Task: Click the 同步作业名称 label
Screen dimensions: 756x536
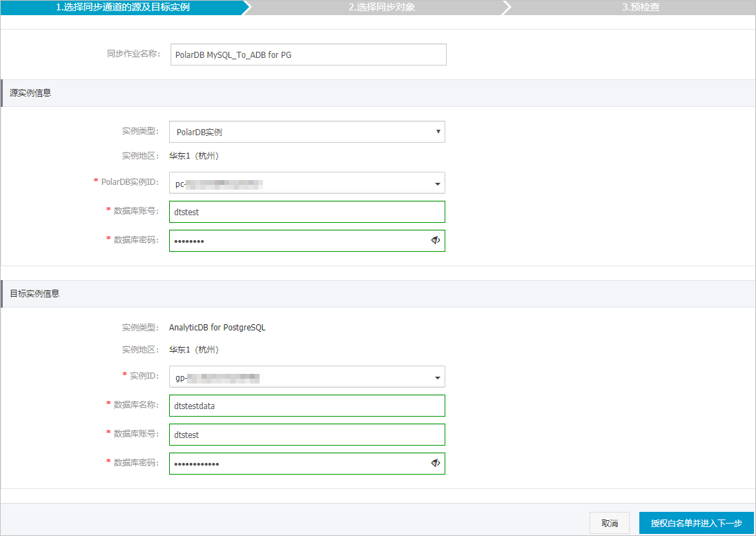Action: click(133, 54)
